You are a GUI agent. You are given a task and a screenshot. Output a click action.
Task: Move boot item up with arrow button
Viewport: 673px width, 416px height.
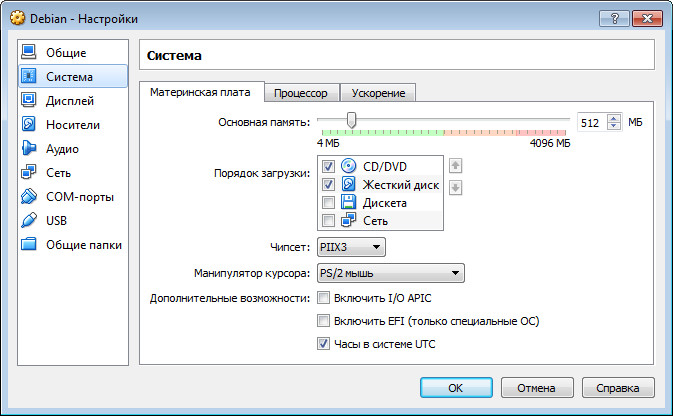(x=455, y=166)
